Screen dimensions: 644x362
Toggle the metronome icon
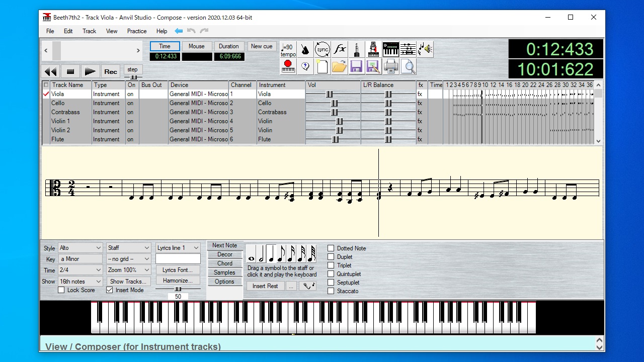point(305,49)
